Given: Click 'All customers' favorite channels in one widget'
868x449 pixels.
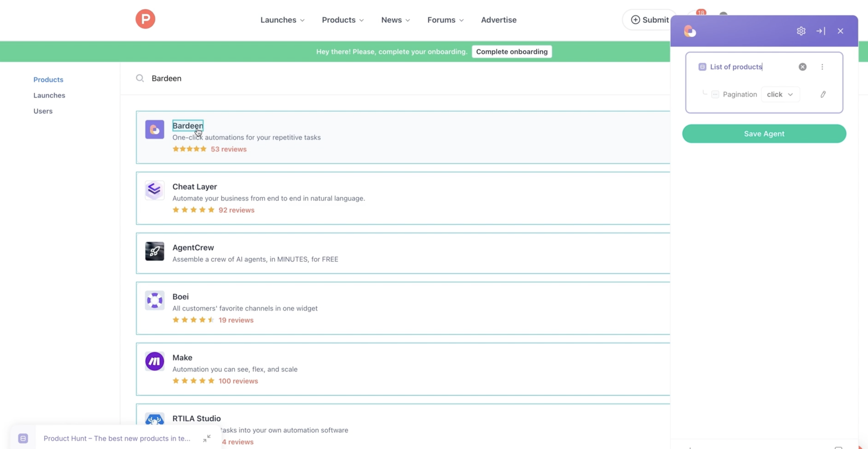Looking at the screenshot, I should (245, 309).
